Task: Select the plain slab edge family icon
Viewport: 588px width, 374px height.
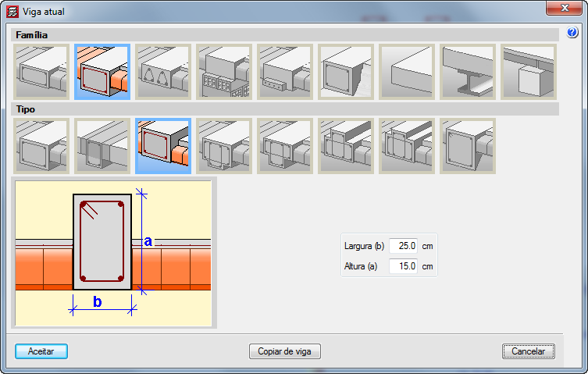Action: 407,72
